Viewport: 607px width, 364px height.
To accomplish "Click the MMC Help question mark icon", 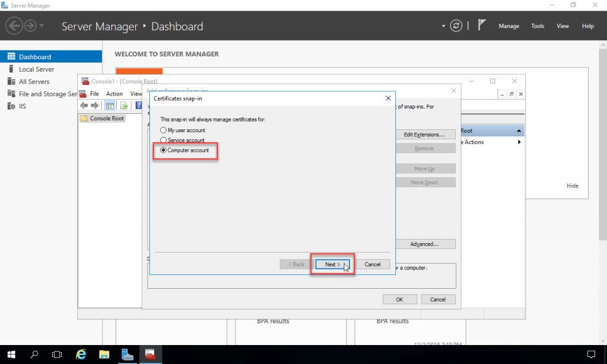I will coord(138,105).
